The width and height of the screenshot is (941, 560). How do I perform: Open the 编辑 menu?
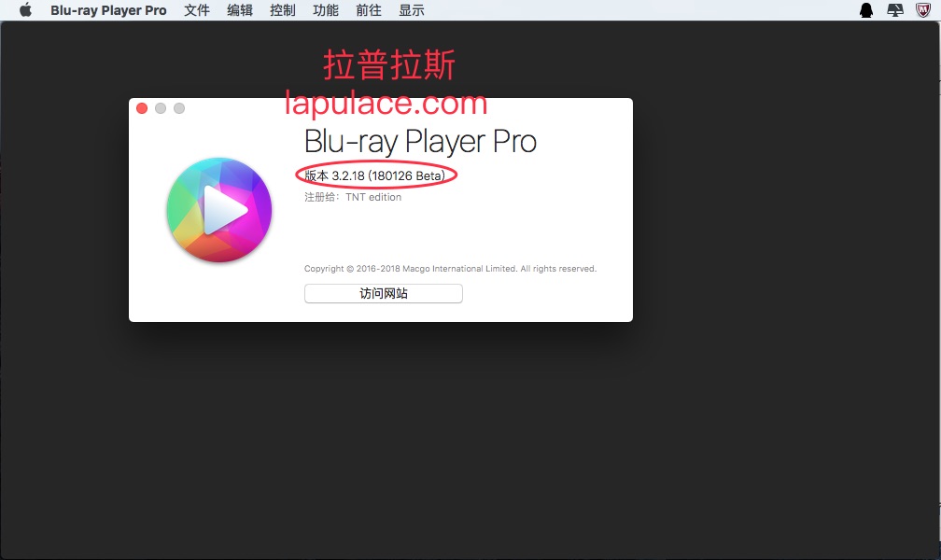(239, 10)
